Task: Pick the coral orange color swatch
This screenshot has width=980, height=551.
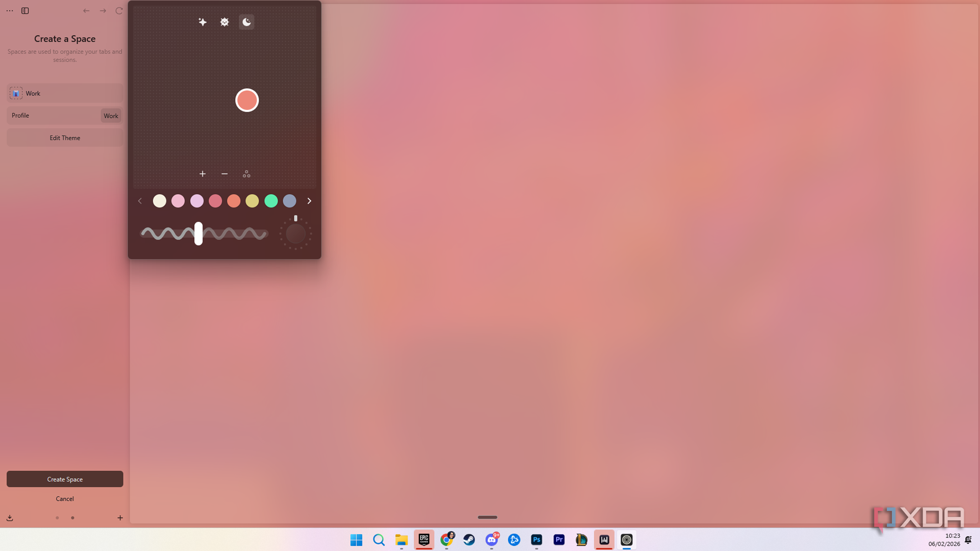Action: pyautogui.click(x=234, y=201)
